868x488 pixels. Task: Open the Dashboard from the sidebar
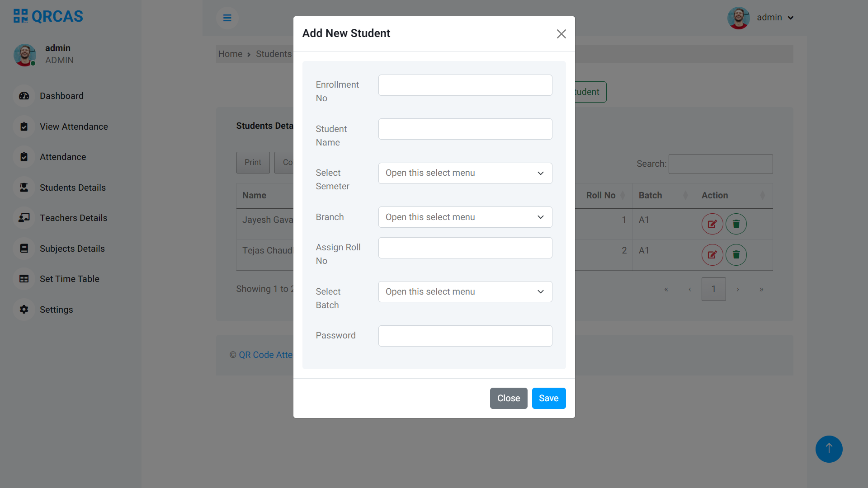pyautogui.click(x=61, y=96)
